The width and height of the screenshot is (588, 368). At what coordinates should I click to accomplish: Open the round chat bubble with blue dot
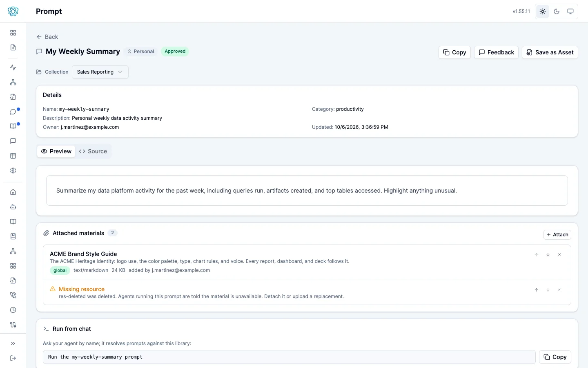point(13,112)
